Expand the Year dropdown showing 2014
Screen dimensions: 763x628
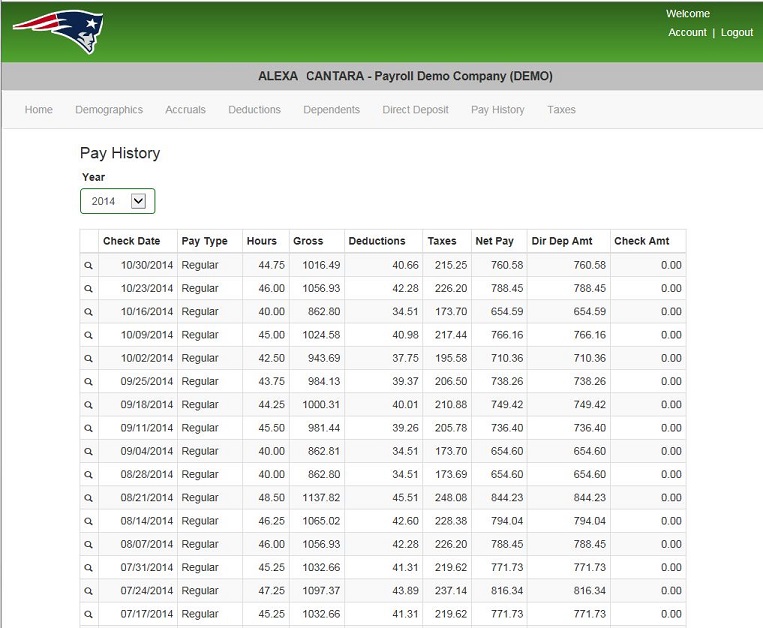coord(118,201)
